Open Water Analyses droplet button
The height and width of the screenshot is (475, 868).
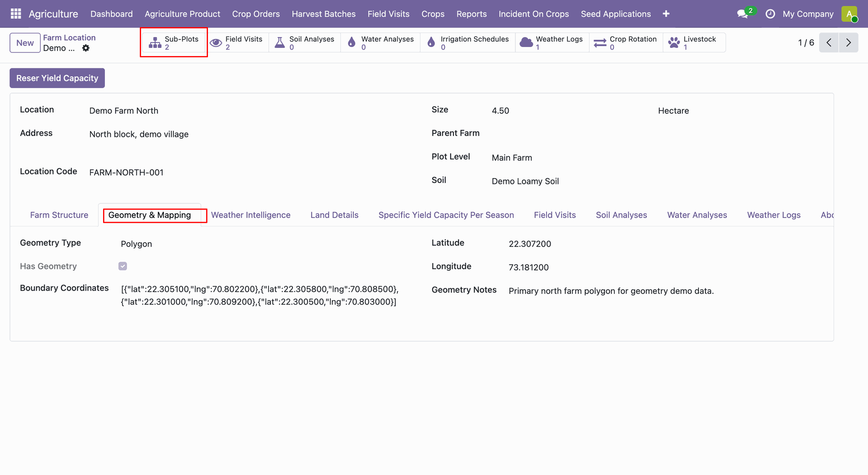(381, 43)
